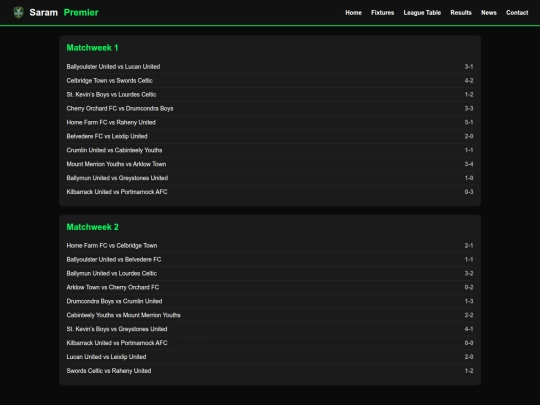
Task: Select Lucan United vs Leixlip United row
Action: 270,357
